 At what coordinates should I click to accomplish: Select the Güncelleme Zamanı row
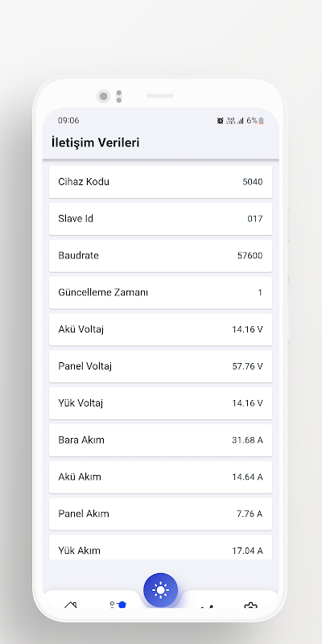[x=160, y=293]
